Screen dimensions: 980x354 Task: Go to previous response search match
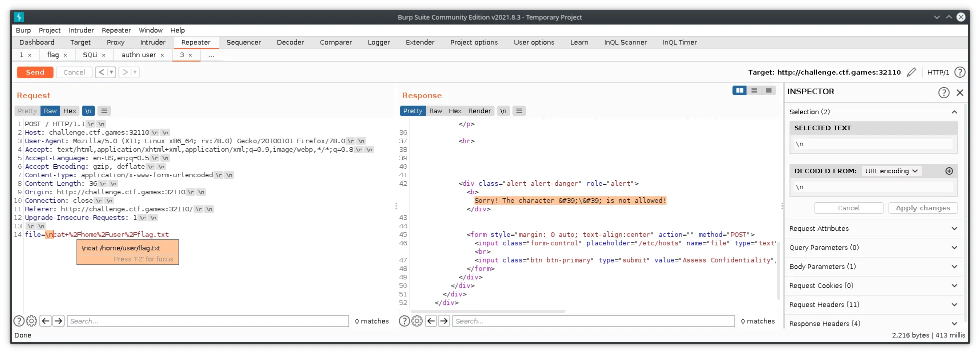(431, 321)
